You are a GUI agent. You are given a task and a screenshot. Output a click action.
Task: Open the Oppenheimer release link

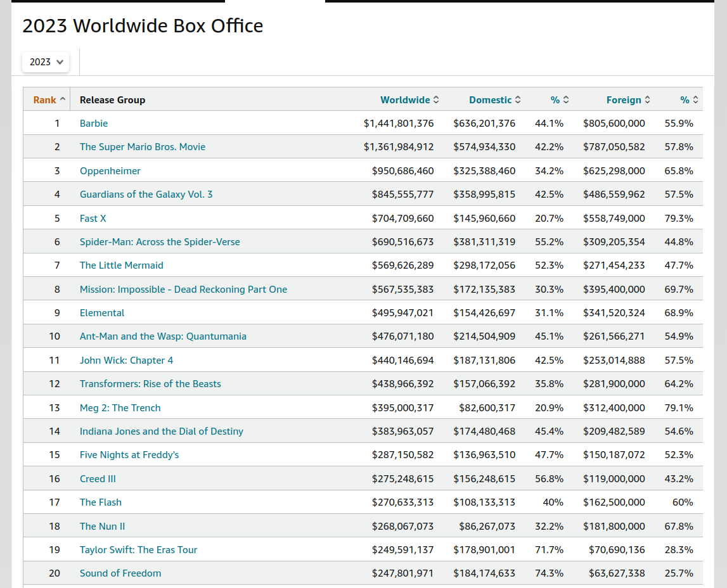tap(110, 171)
